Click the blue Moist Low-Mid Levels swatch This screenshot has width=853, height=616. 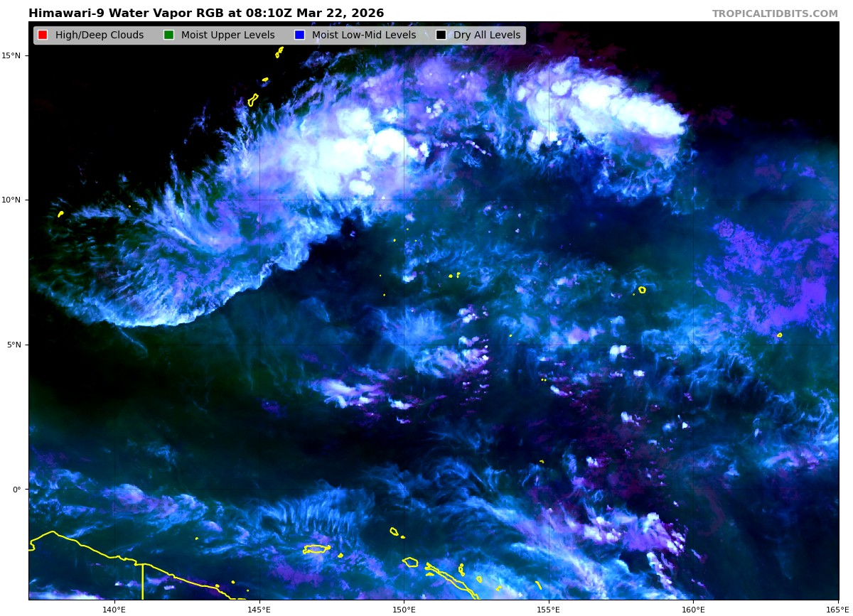(299, 36)
